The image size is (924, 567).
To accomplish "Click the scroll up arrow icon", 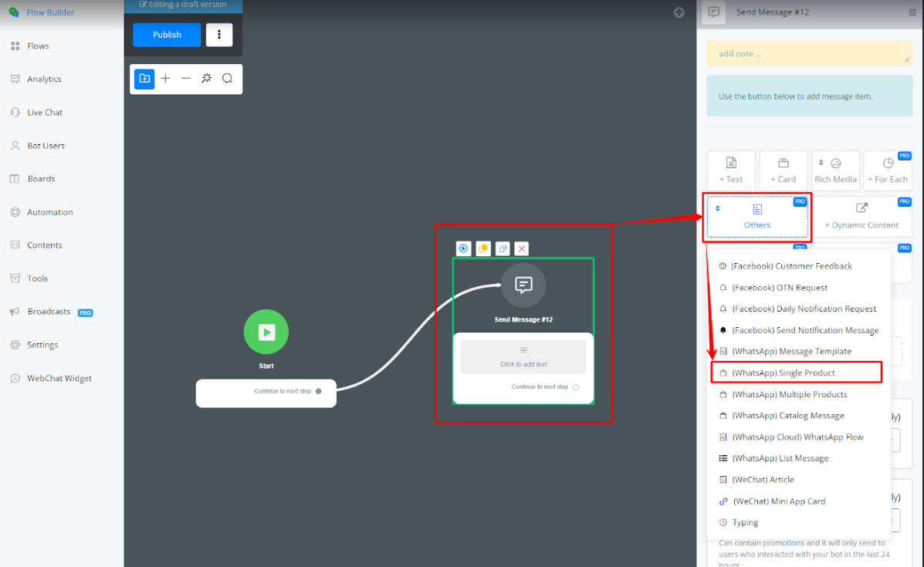I will point(679,12).
